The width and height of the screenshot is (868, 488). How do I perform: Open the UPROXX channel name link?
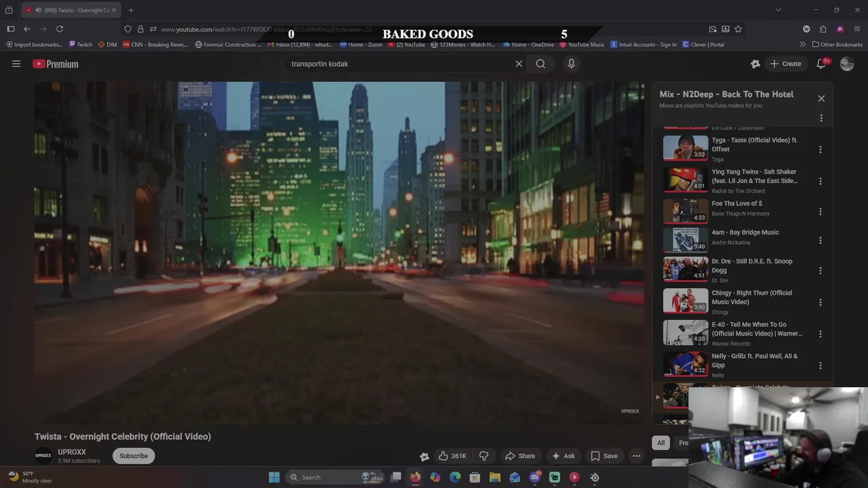point(72,452)
